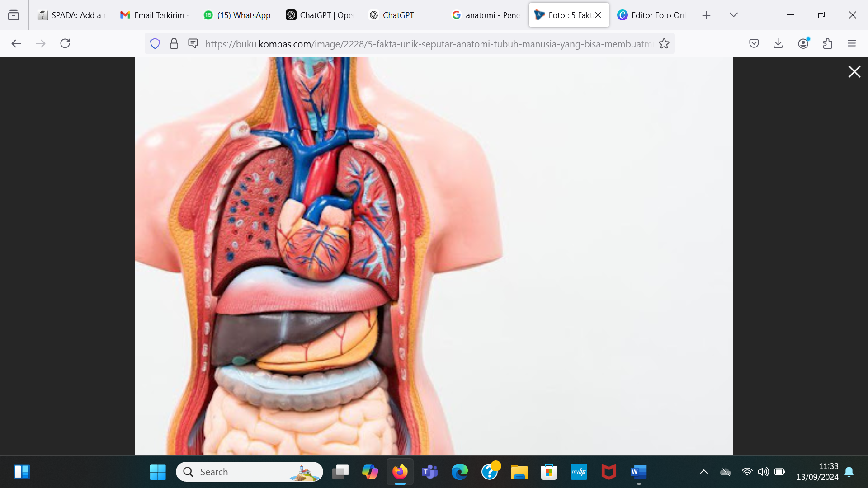868x488 pixels.
Task: Launch Copilot from taskbar
Action: tap(370, 472)
